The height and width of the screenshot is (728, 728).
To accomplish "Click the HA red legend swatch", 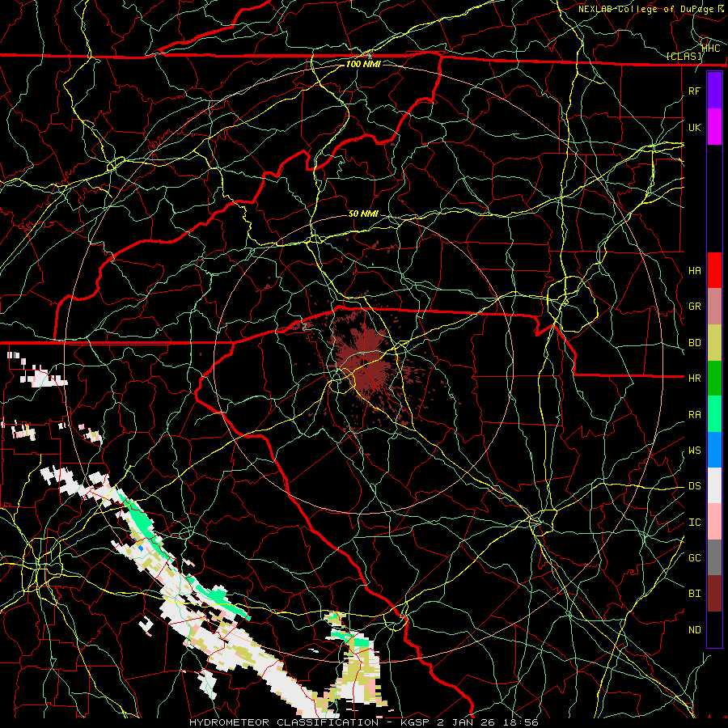I will coord(714,270).
